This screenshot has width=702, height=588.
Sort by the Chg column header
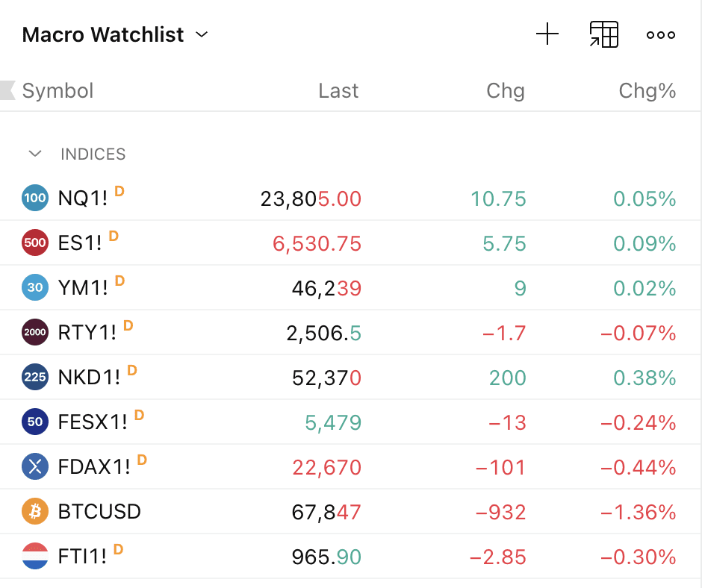(x=506, y=91)
